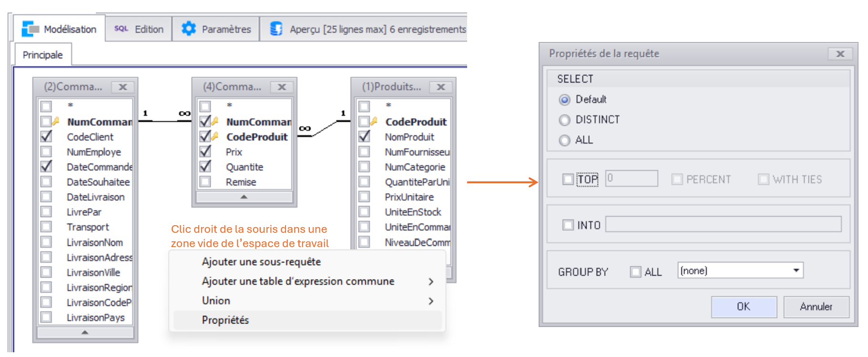Close the (1)Produits... table box
This screenshot has width=868, height=357.
(441, 87)
